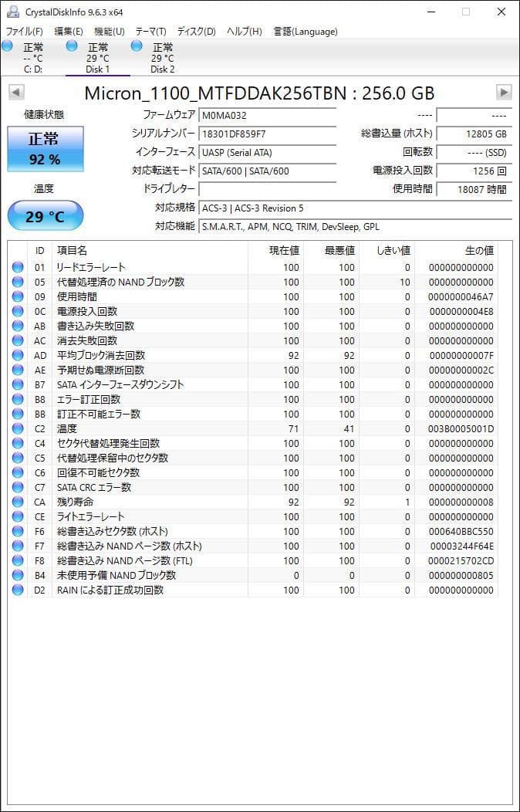Click the status orb for ID AB row
Screen dimensions: 520x812
[x=18, y=326]
